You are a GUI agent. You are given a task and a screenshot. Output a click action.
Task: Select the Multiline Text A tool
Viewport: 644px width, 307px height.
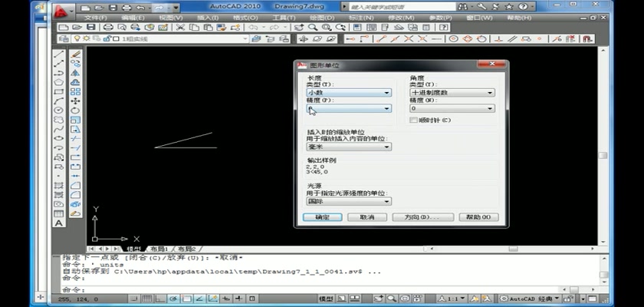point(59,223)
